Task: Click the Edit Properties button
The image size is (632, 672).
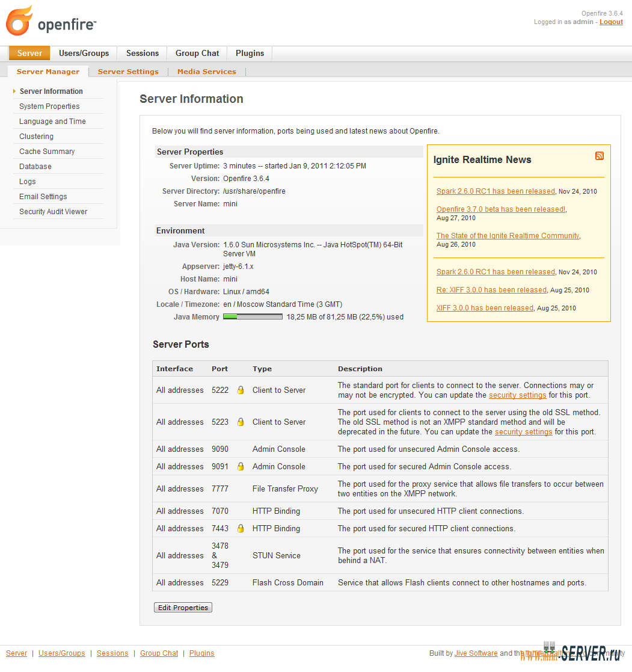Action: pos(183,607)
